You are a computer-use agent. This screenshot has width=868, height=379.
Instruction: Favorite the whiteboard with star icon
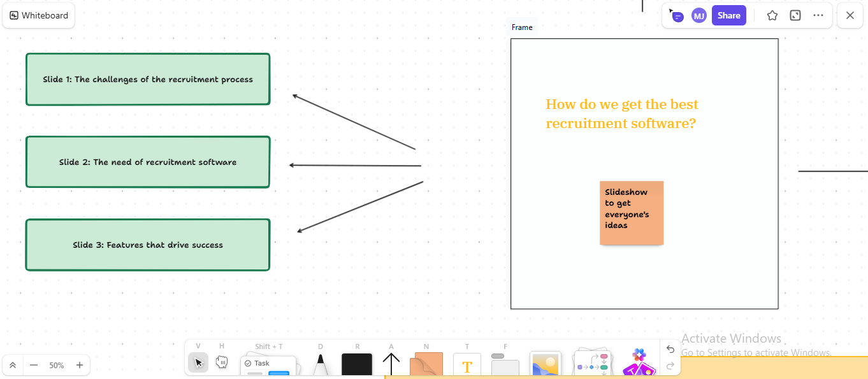(x=772, y=15)
